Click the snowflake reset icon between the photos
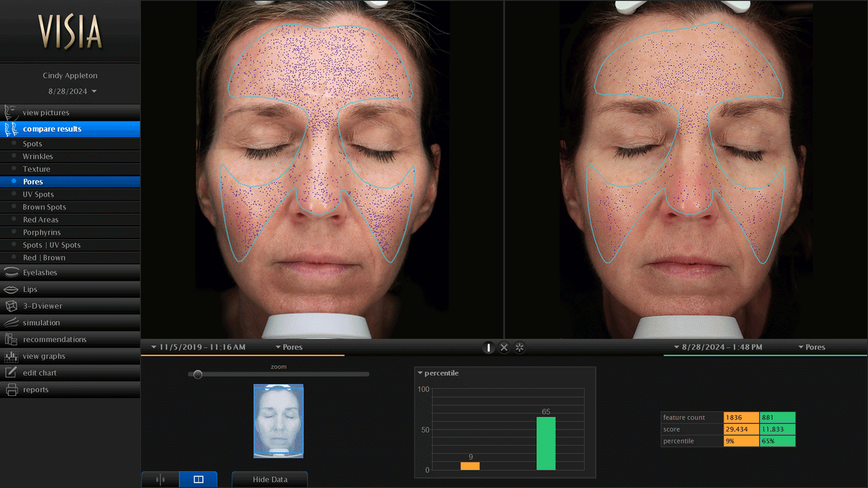868x488 pixels. [520, 347]
